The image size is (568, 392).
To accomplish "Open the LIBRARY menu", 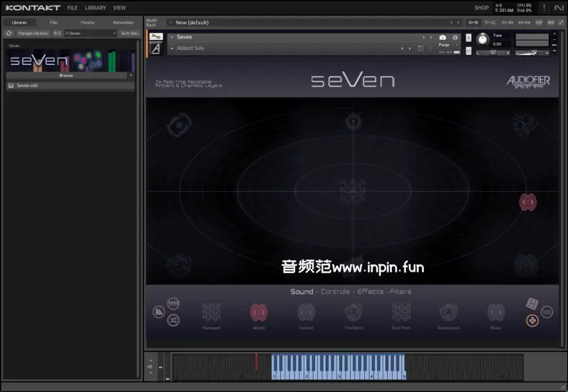I will (x=95, y=8).
